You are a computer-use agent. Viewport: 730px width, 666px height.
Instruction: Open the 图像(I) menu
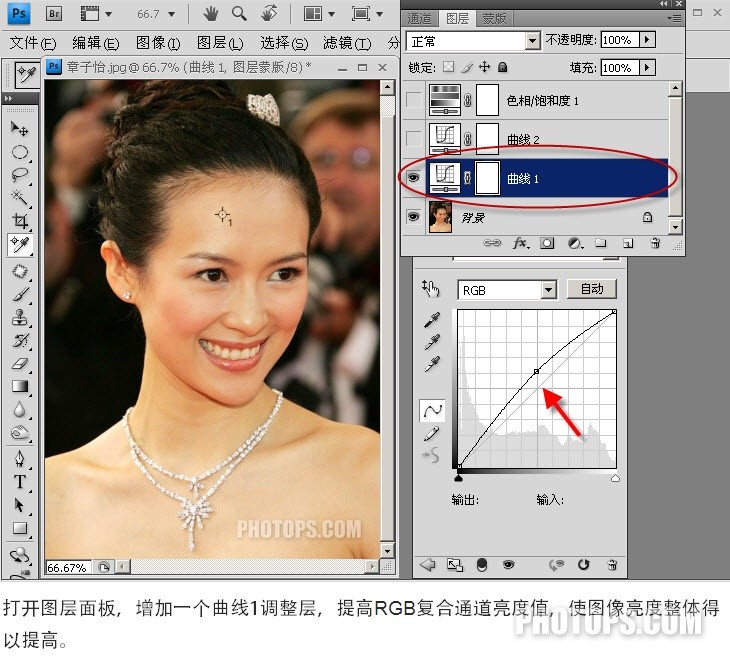click(x=158, y=43)
